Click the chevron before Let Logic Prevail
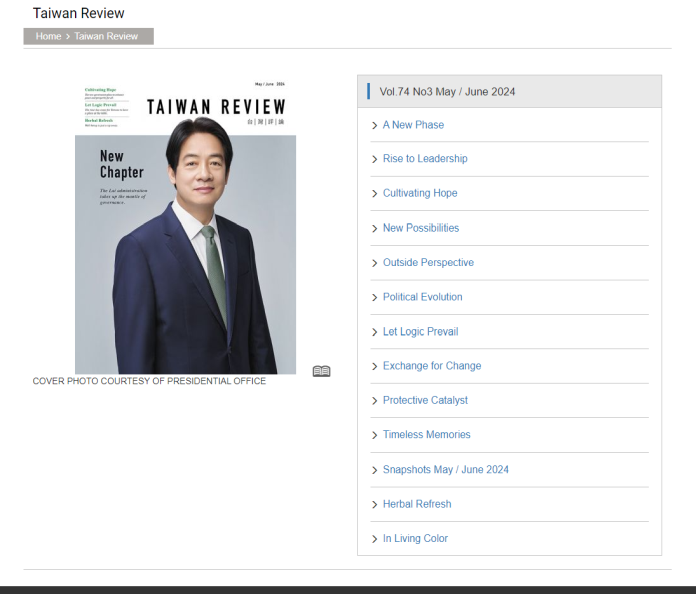Viewport: 696px width, 594px height. (375, 332)
